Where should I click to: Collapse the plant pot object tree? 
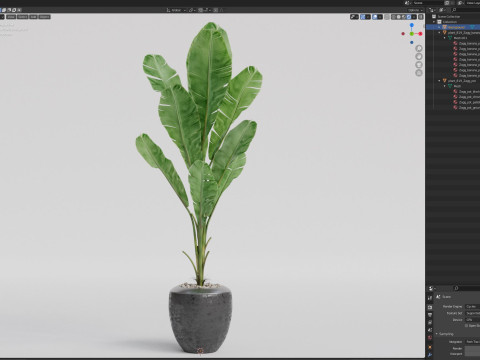439,81
